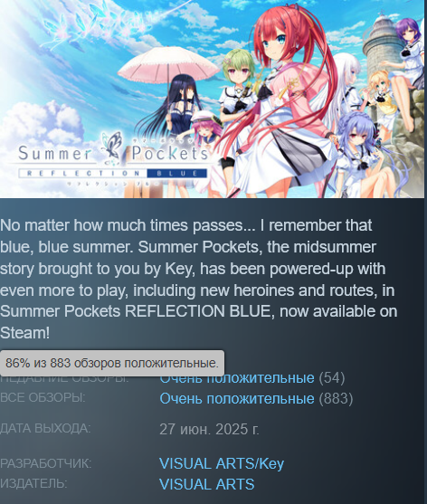Open recent reviews 'Очень положительные' link
This screenshot has height=504, width=427.
pos(237,378)
